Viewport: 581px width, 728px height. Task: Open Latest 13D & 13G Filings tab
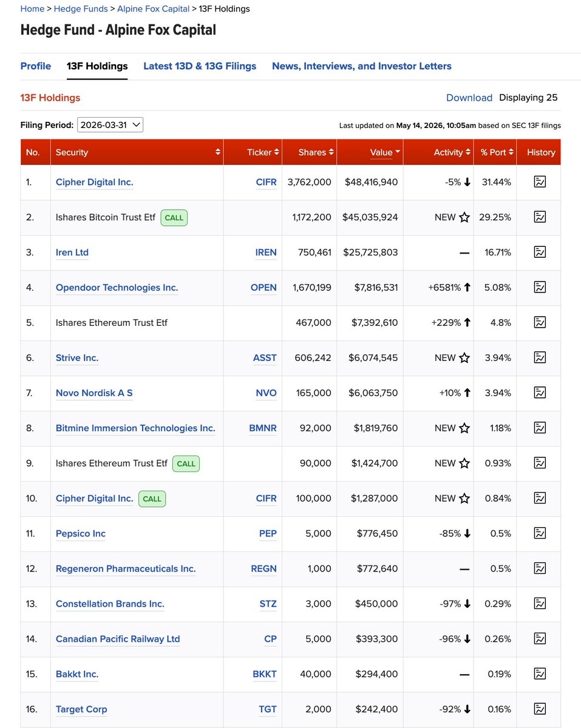pyautogui.click(x=200, y=66)
